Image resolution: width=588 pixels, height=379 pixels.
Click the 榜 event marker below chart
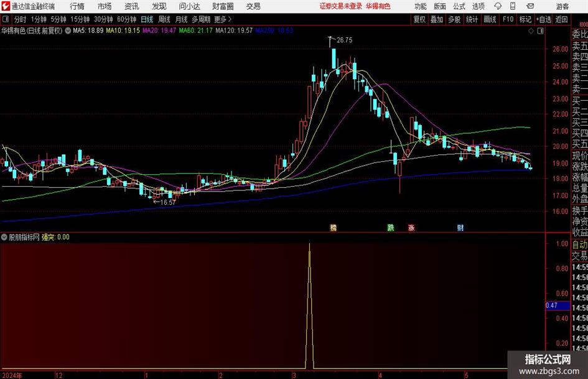(333, 227)
